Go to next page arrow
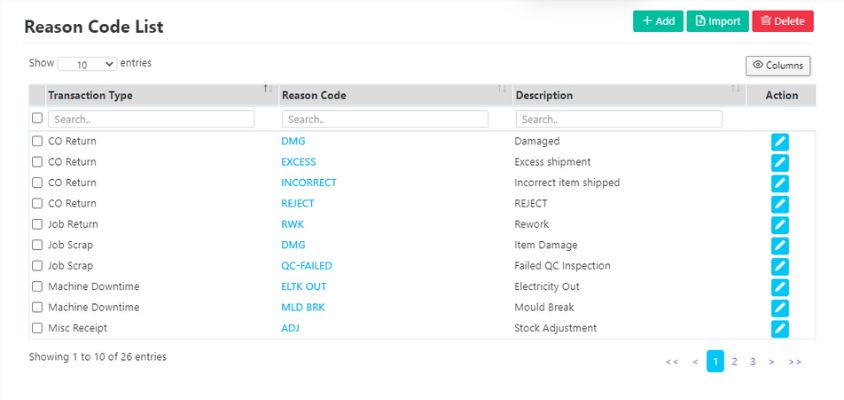This screenshot has width=844, height=400. click(x=771, y=362)
